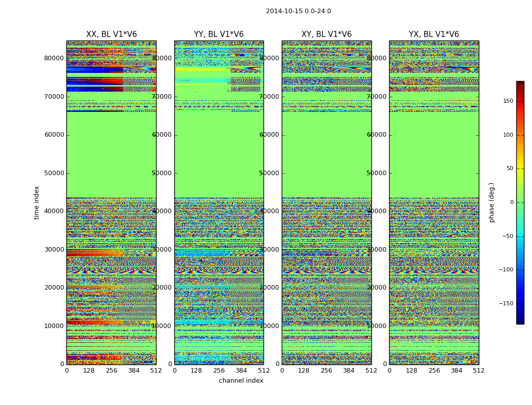Click the −50 tick label on the colorbar

click(x=508, y=236)
